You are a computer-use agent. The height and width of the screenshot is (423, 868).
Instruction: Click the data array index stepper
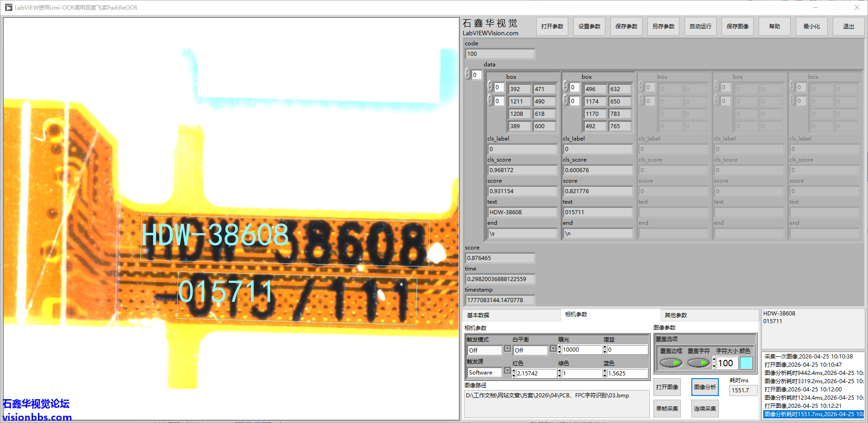pyautogui.click(x=468, y=74)
